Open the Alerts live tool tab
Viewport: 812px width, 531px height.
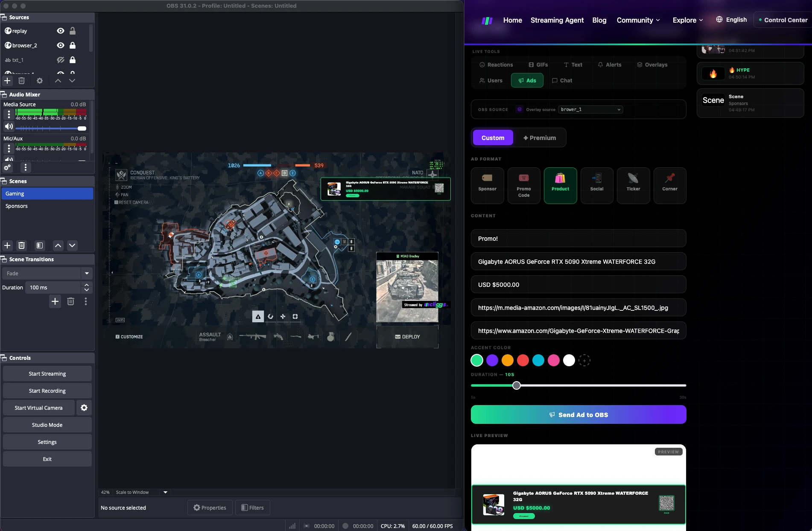(609, 65)
